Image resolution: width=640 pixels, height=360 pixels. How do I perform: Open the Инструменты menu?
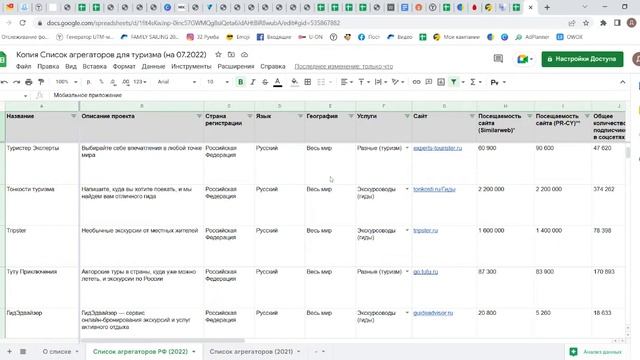(191, 66)
